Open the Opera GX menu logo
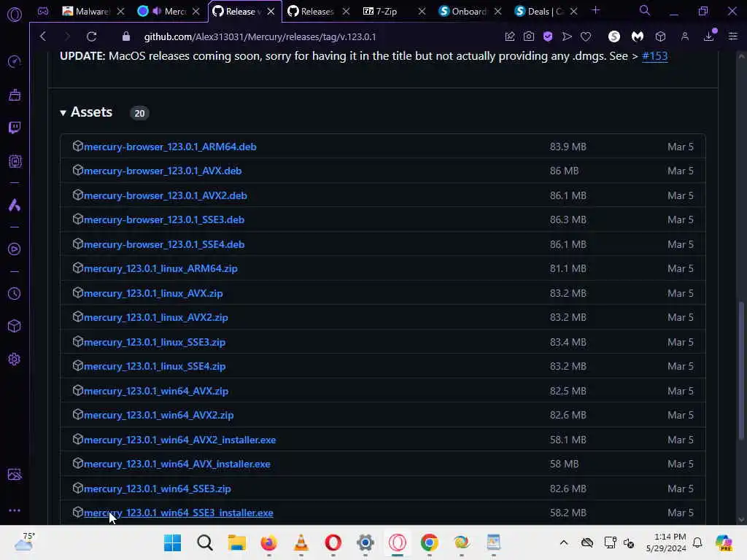The height and width of the screenshot is (560, 747). [15, 15]
